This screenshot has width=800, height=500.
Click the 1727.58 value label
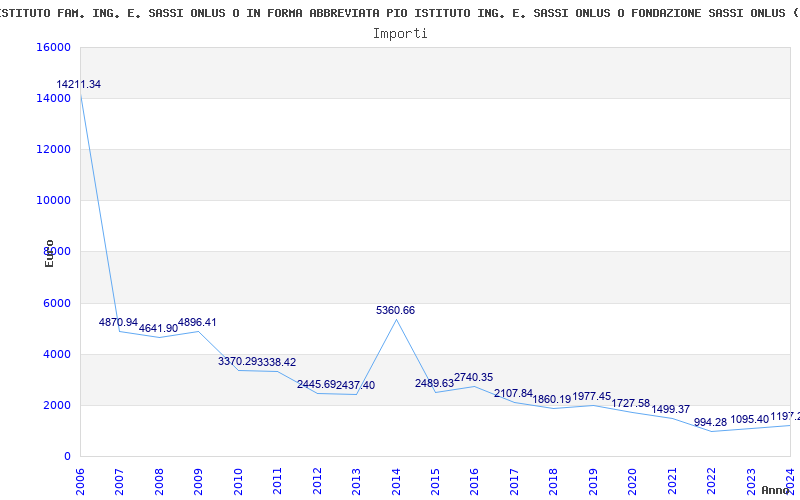631,403
